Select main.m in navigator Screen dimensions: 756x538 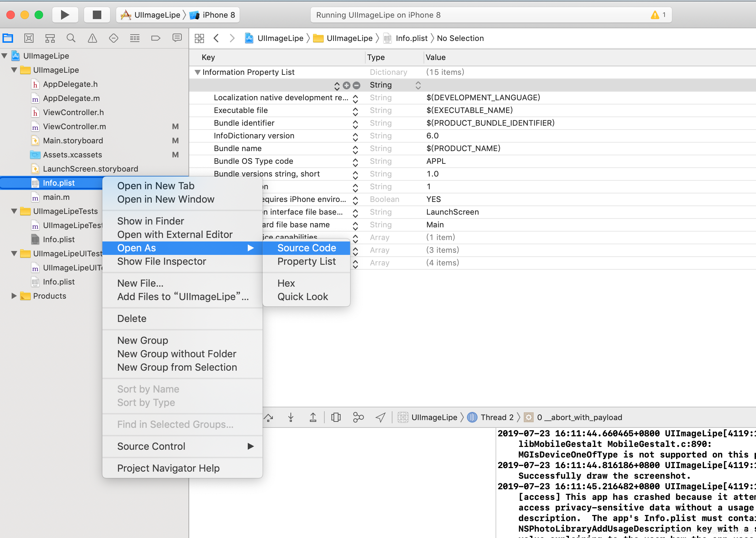(x=56, y=197)
